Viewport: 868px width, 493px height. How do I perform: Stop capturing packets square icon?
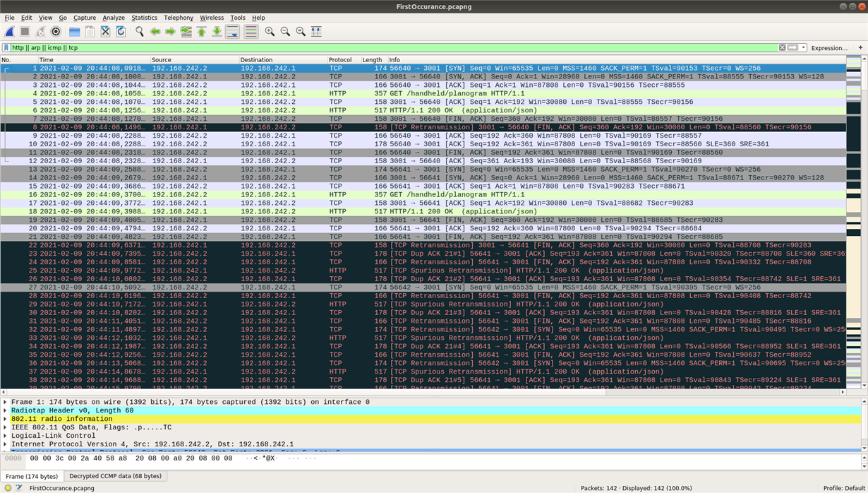click(x=25, y=32)
